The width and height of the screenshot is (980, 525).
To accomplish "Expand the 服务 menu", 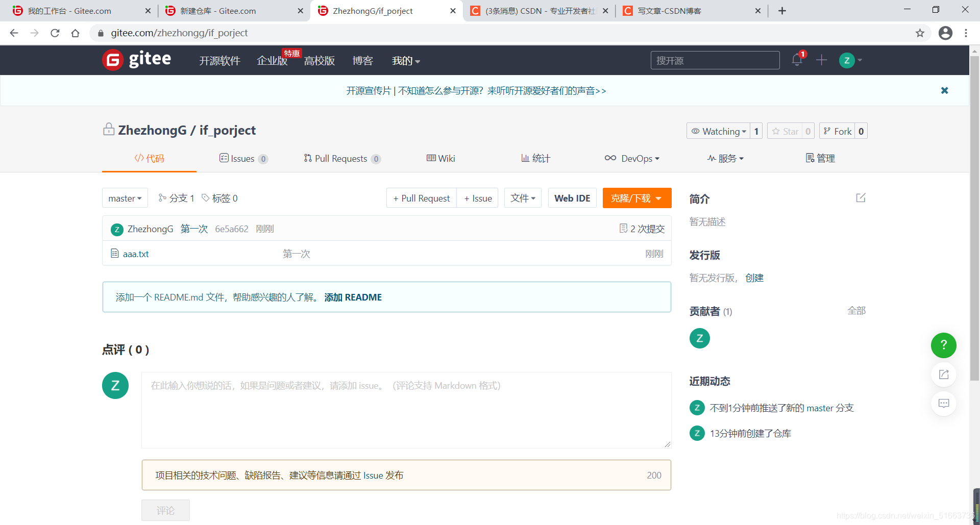I will (x=725, y=158).
